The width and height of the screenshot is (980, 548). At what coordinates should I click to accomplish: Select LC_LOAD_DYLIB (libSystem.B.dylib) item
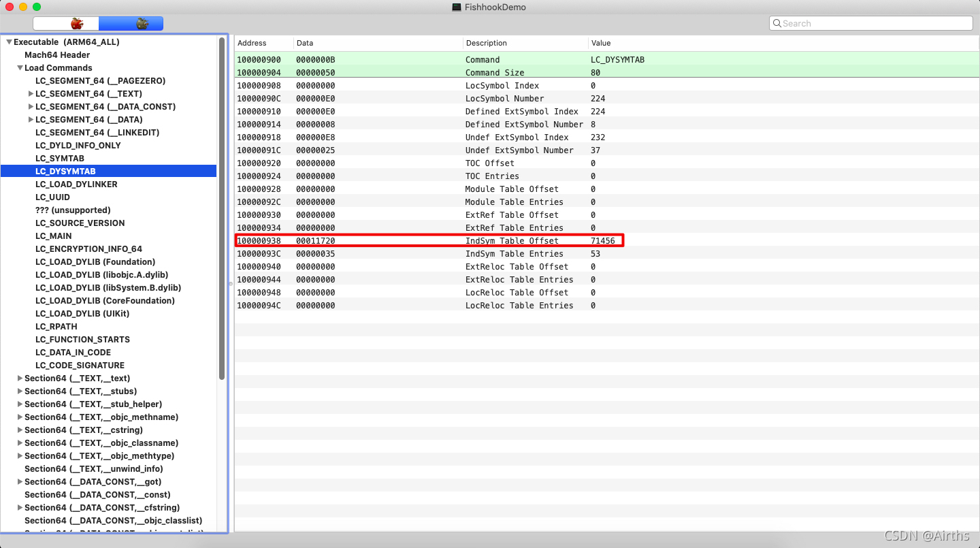[108, 288]
